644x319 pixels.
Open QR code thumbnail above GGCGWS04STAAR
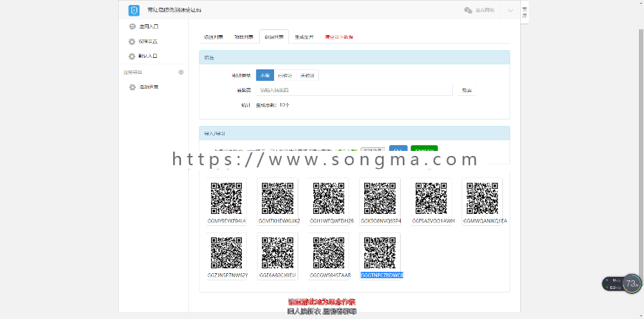click(328, 253)
